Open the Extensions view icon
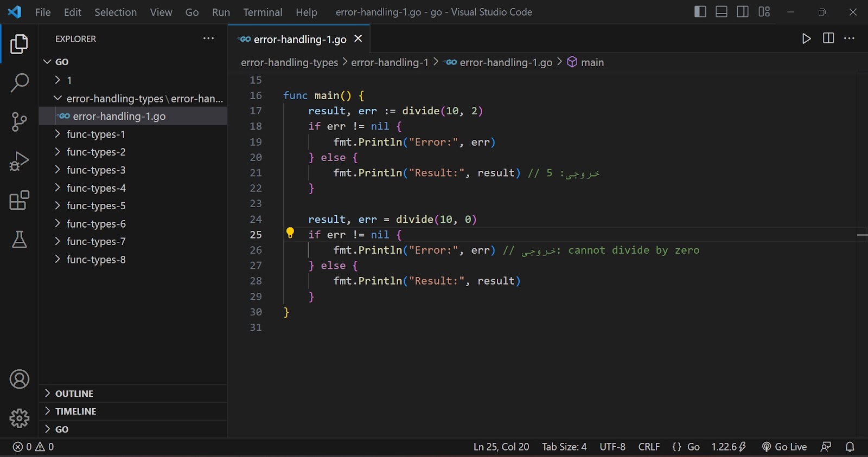The width and height of the screenshot is (868, 457). (19, 200)
